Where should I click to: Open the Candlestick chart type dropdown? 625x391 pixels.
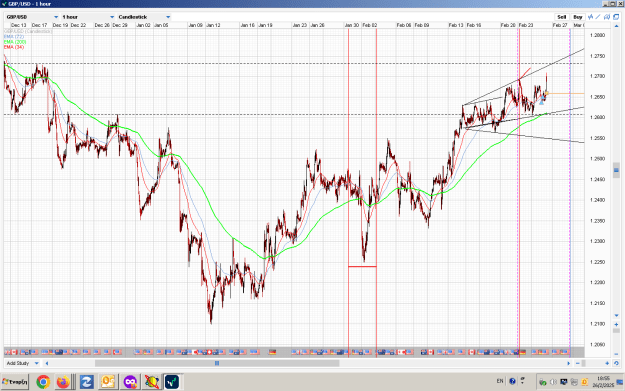144,17
